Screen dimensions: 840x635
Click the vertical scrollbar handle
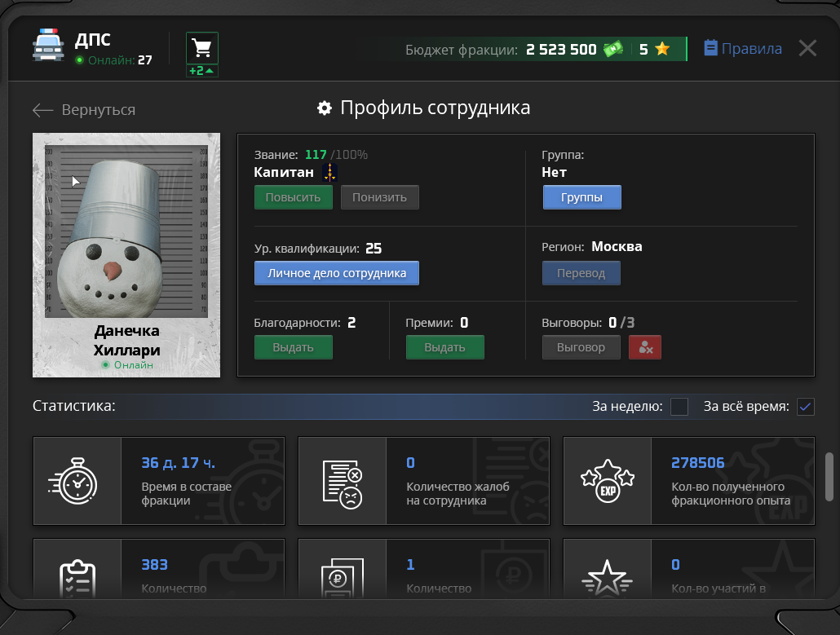coord(830,477)
